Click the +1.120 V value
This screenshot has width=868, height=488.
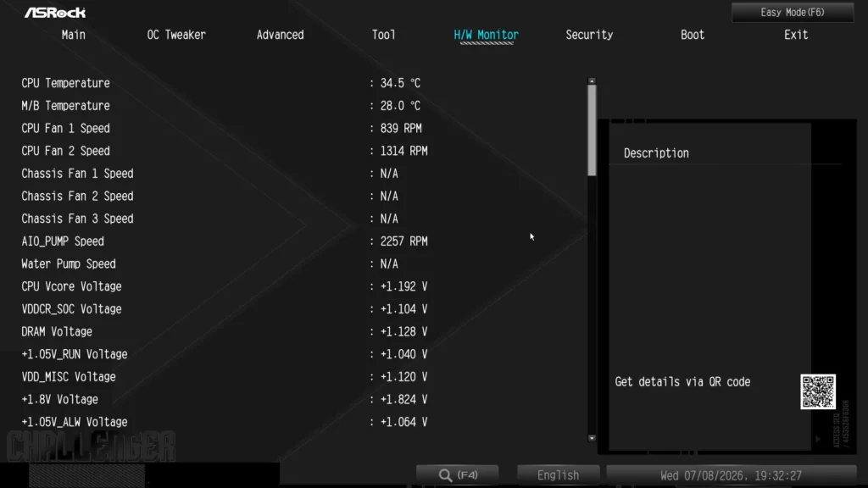403,377
